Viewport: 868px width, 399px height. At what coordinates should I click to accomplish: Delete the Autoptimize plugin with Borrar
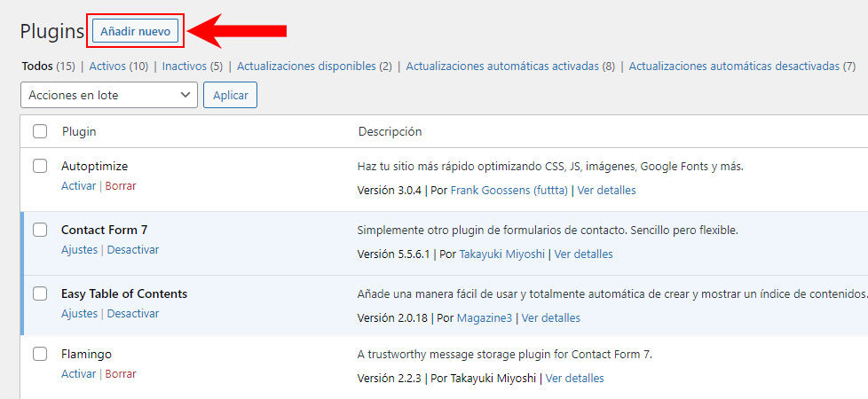pos(121,186)
